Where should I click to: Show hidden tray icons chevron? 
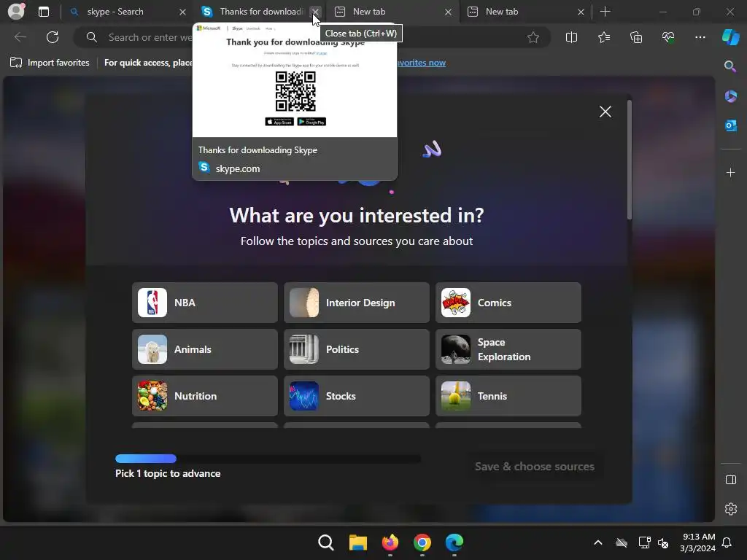point(598,542)
